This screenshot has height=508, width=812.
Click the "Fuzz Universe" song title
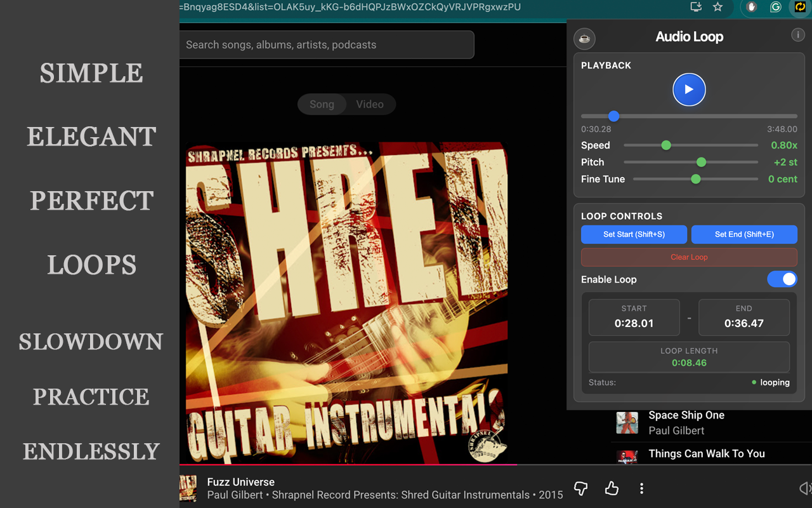[x=241, y=482]
